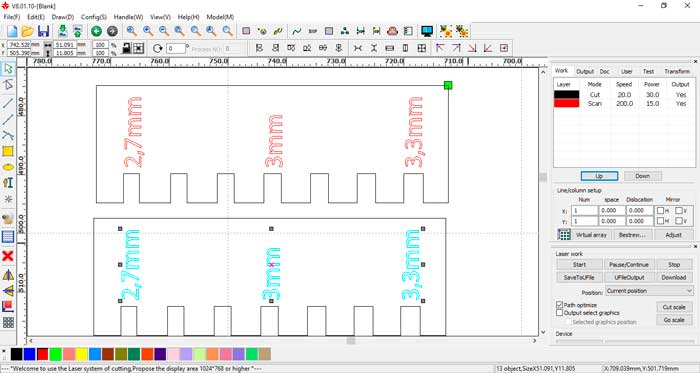Select the Line drawing tool
This screenshot has height=373, width=700.
click(8, 103)
